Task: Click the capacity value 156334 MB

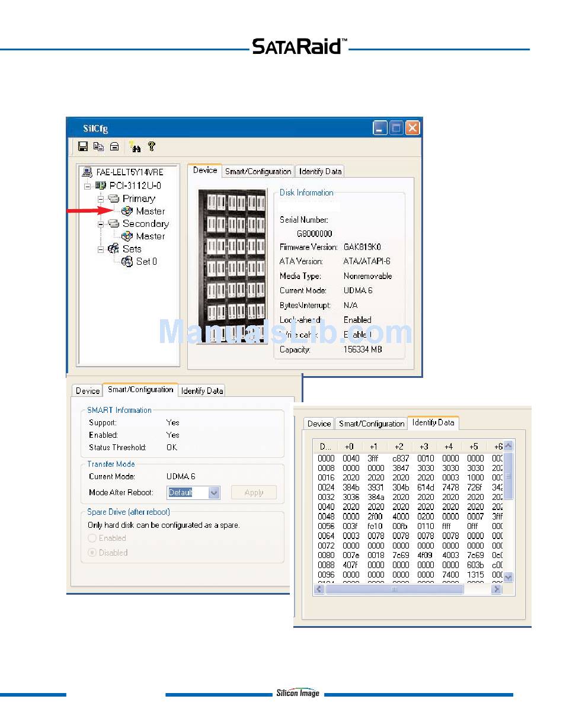Action: coord(363,349)
